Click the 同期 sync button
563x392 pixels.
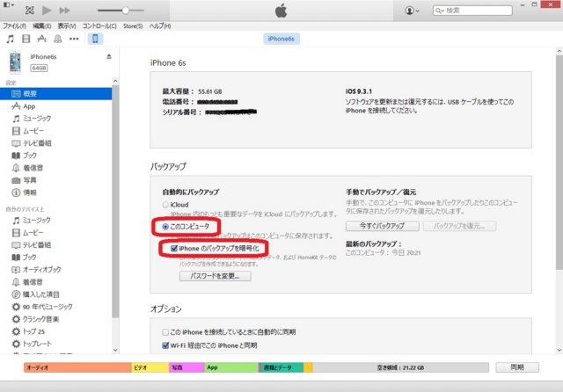(x=517, y=367)
